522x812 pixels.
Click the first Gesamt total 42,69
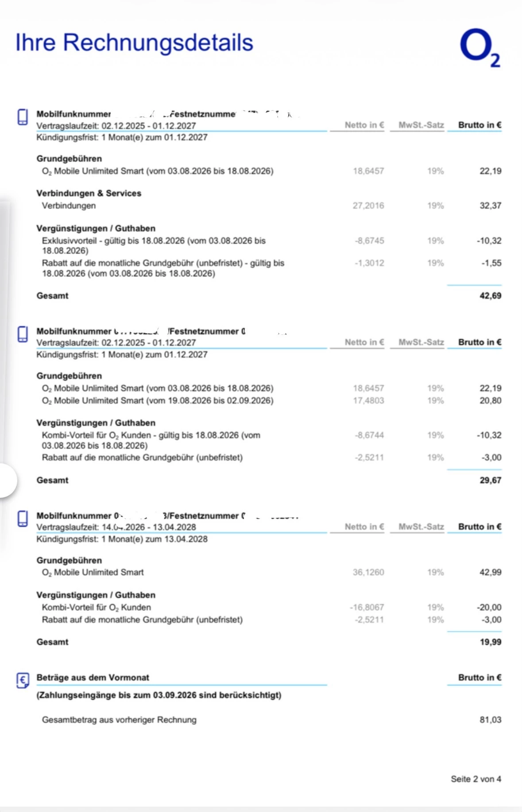tap(490, 295)
